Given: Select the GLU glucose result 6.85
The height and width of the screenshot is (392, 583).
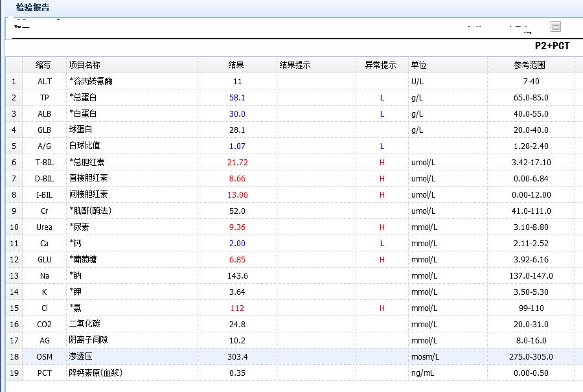Looking at the screenshot, I should tap(237, 260).
